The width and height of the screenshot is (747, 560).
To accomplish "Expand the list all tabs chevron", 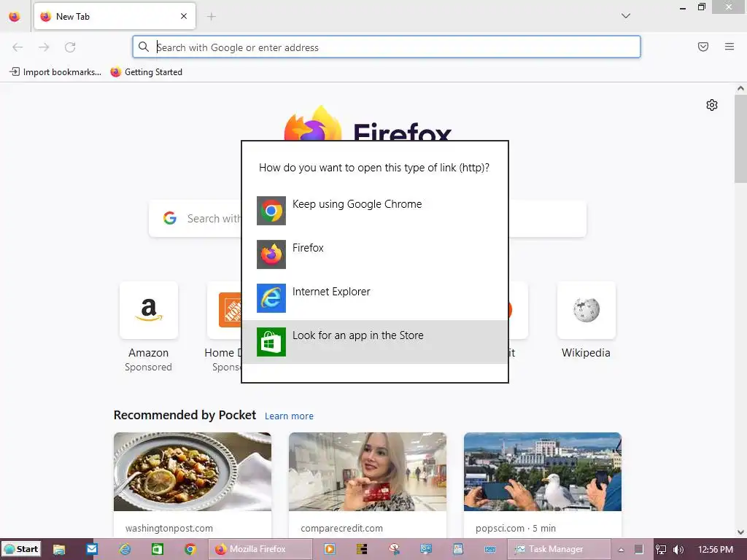I will [x=626, y=16].
